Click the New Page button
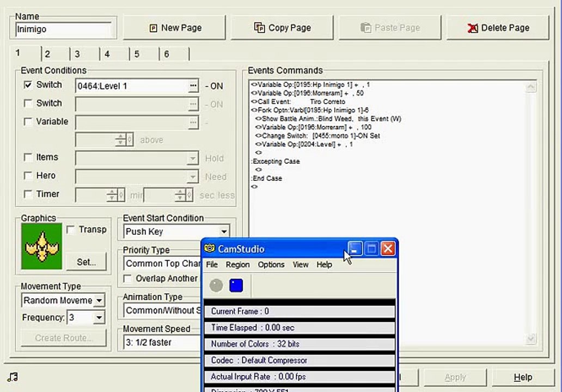Image resolution: width=562 pixels, height=392 pixels. pyautogui.click(x=175, y=28)
